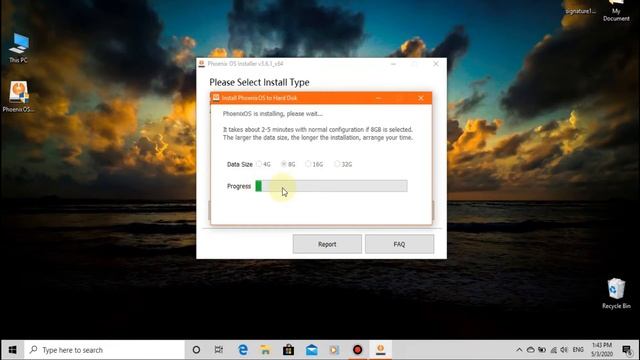Open Cortana from the taskbar
This screenshot has width=640, height=360.
click(x=196, y=350)
